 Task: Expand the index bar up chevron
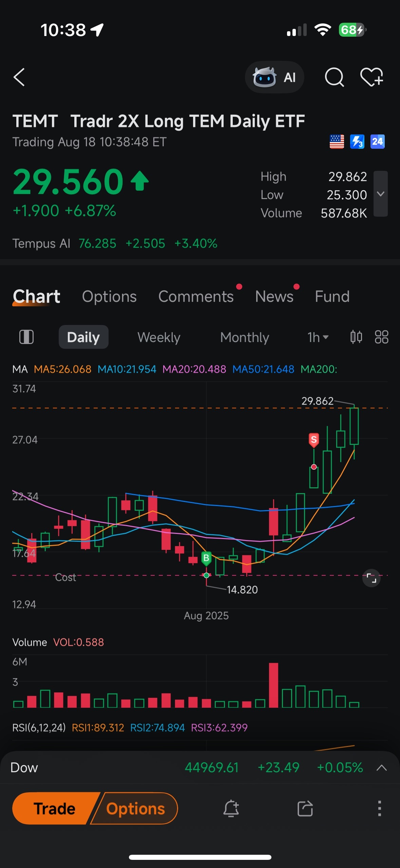point(382,768)
